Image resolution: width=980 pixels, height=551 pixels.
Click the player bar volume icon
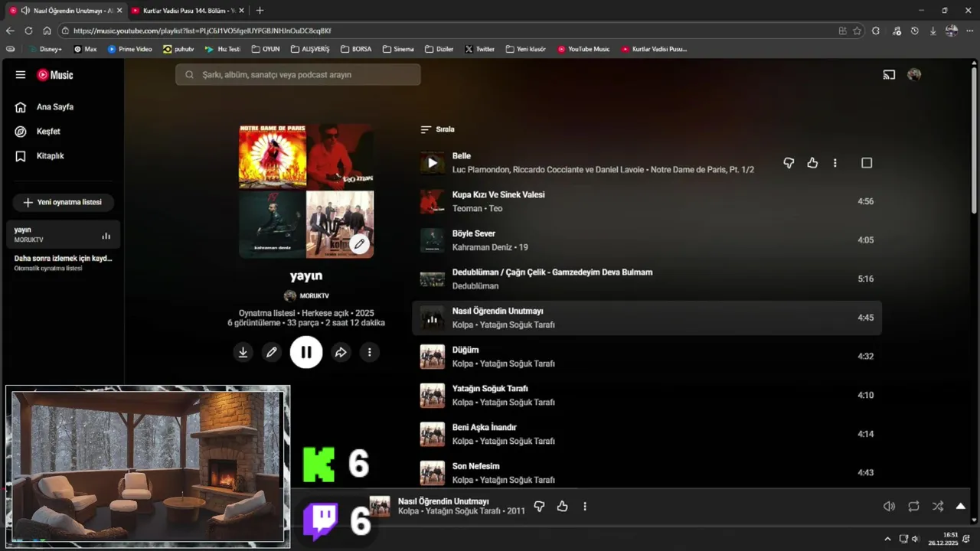tap(889, 507)
